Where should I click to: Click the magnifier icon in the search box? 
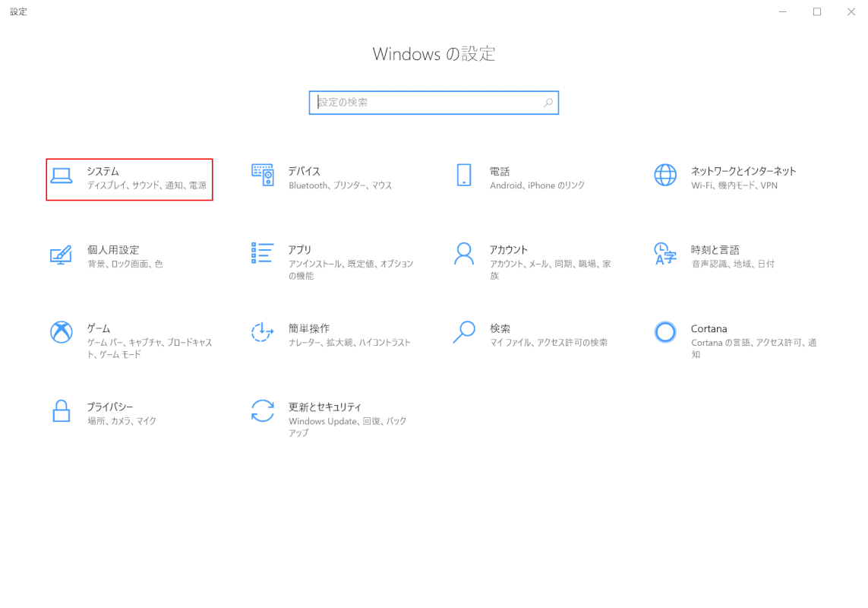tap(548, 103)
